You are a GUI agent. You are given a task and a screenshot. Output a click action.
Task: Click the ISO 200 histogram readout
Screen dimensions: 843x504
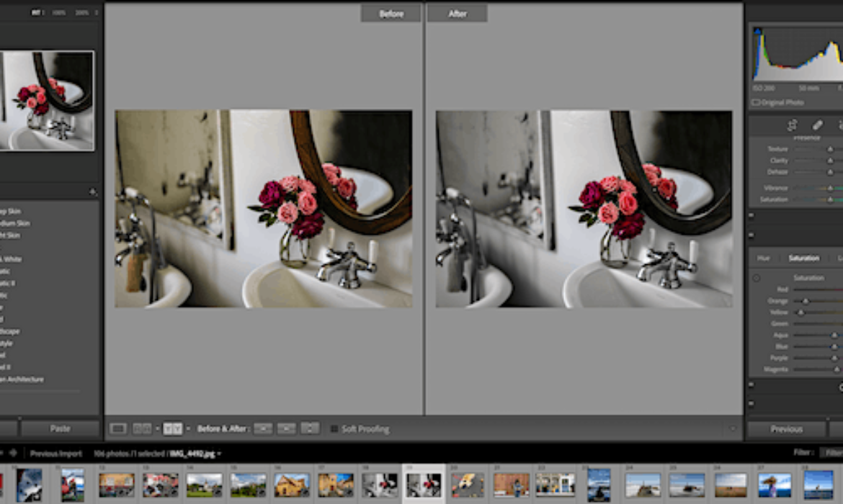click(x=764, y=88)
